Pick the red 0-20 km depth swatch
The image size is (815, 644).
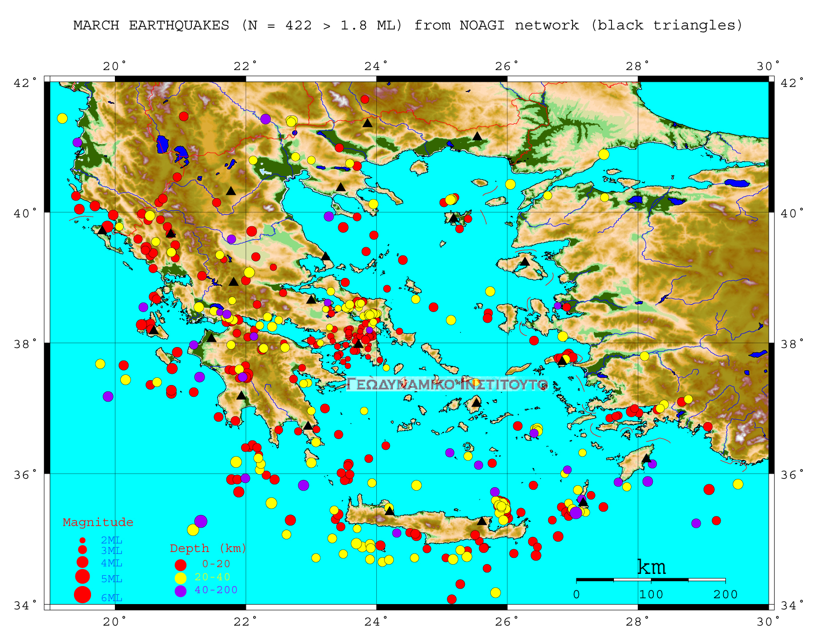(181, 565)
